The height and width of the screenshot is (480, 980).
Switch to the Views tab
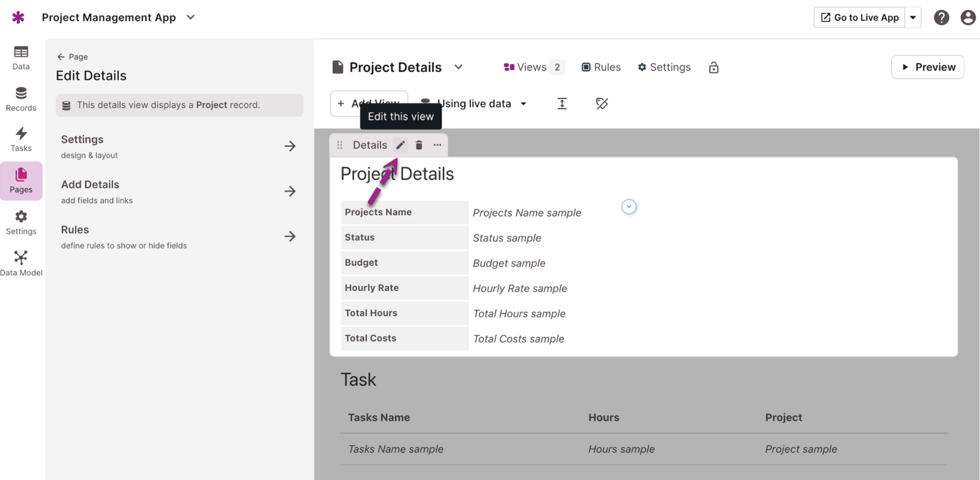click(x=532, y=67)
